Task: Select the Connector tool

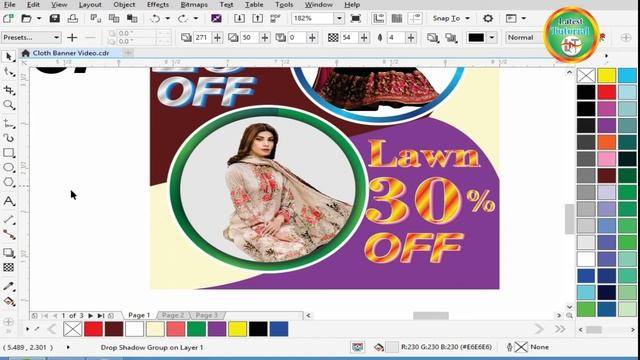Action: (9, 235)
